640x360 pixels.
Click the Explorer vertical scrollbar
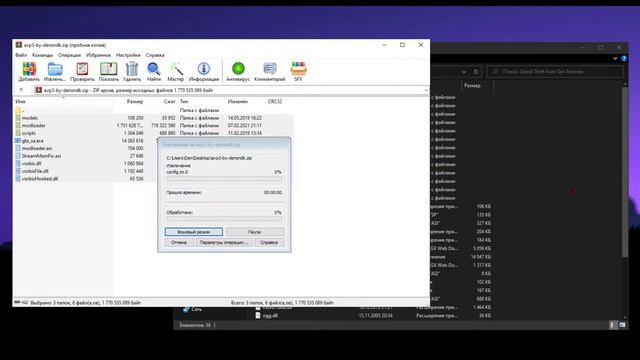pos(625,172)
